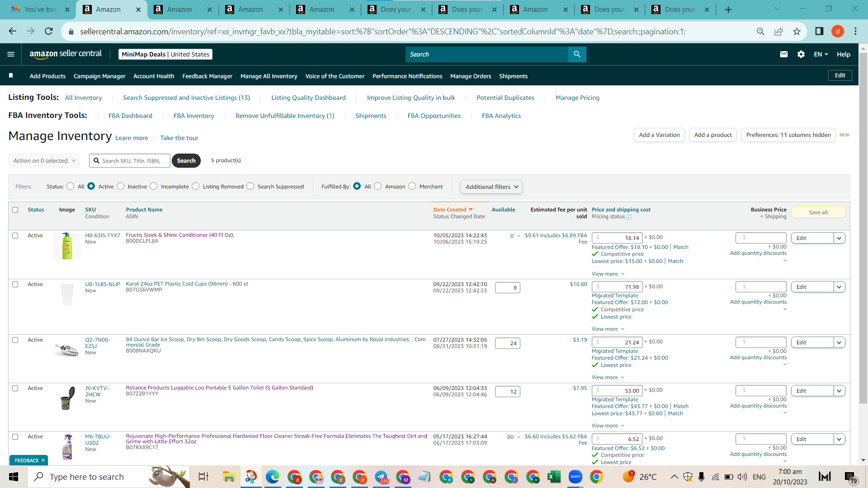Check the box for SKU H8-63I5-TYX7 row

point(15,235)
